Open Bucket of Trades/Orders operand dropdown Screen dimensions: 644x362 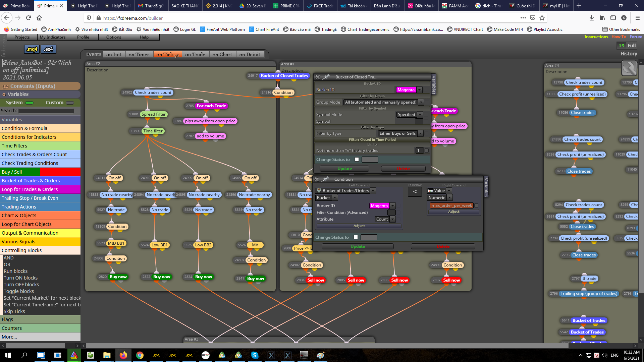[x=373, y=191]
